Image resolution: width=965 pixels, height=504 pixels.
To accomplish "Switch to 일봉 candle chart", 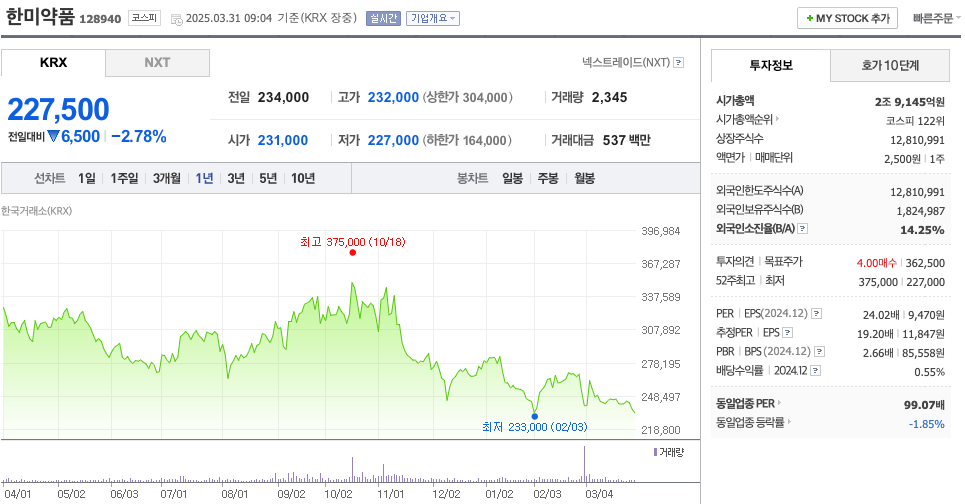I will [x=512, y=178].
